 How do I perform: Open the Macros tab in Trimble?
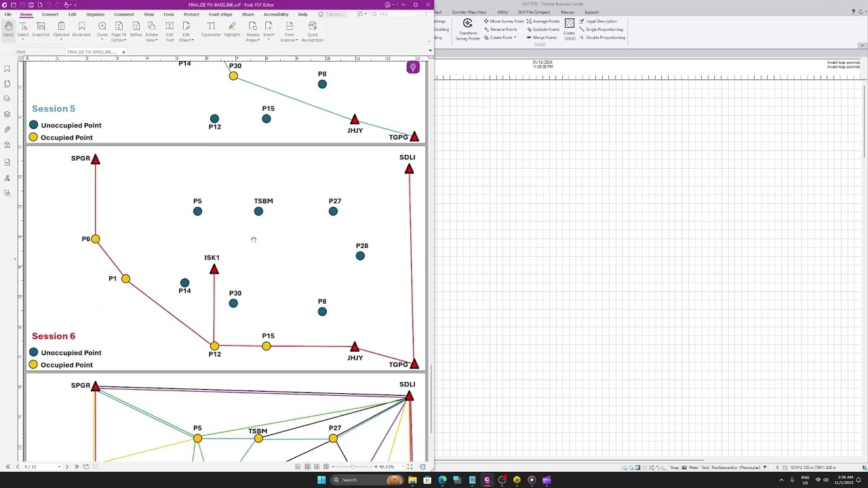(568, 12)
